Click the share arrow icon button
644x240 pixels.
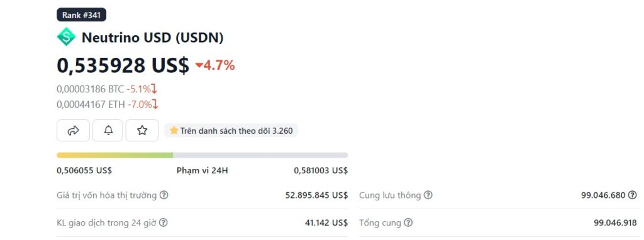[x=73, y=131]
